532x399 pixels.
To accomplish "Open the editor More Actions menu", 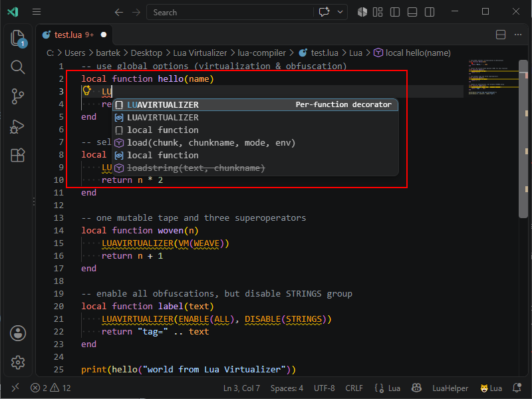I will click(x=518, y=35).
